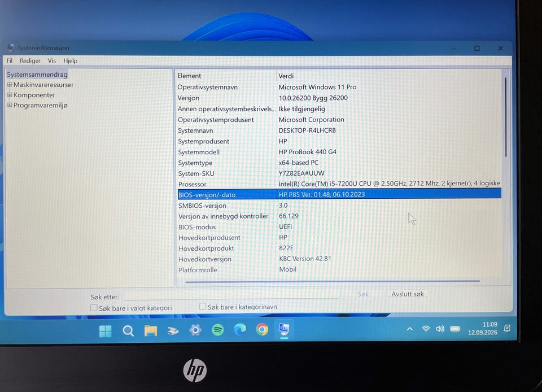Select the Versjon row
Viewport: 542px width, 392px height.
pyautogui.click(x=339, y=98)
